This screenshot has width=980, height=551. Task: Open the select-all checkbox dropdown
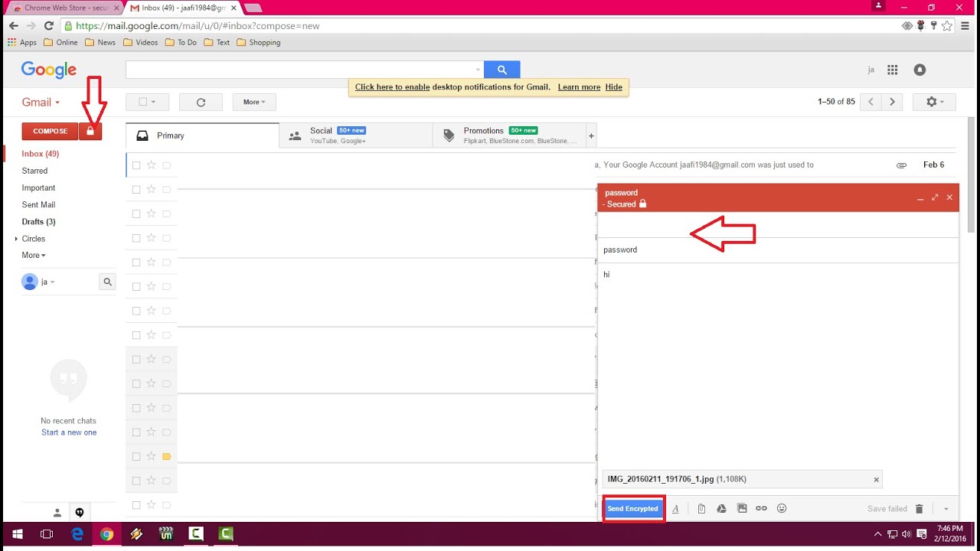[147, 102]
